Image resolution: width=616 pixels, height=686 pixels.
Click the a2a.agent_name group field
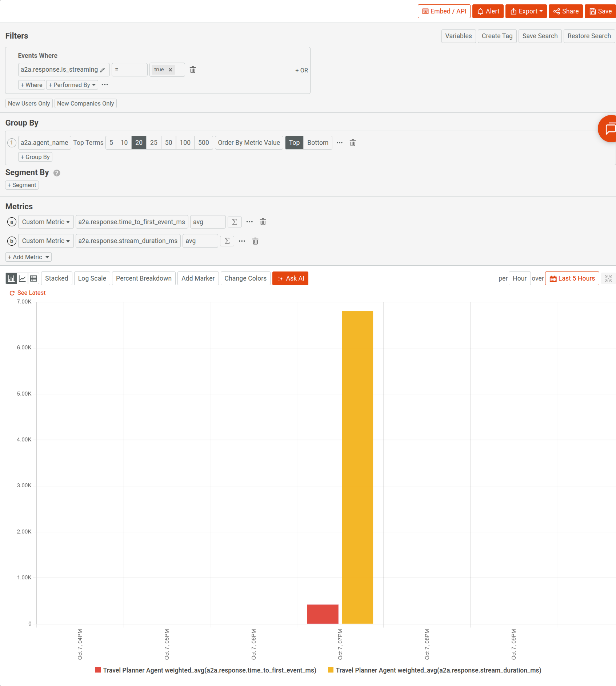click(44, 143)
